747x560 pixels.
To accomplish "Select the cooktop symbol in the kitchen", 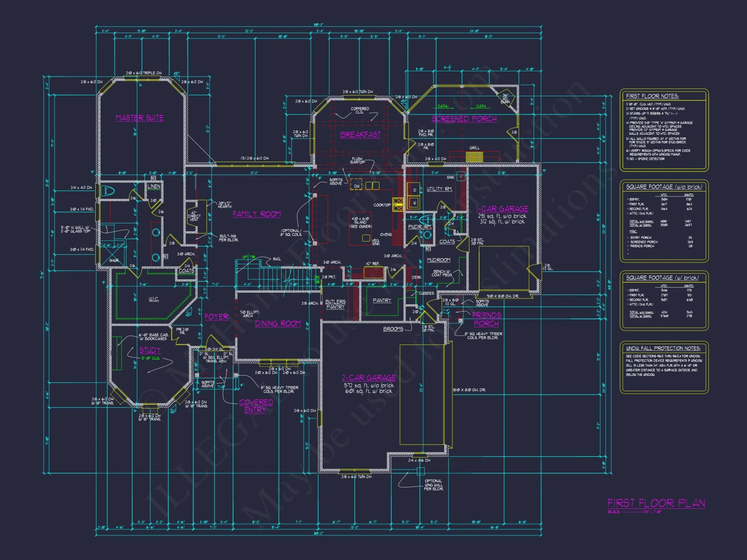I will (398, 205).
